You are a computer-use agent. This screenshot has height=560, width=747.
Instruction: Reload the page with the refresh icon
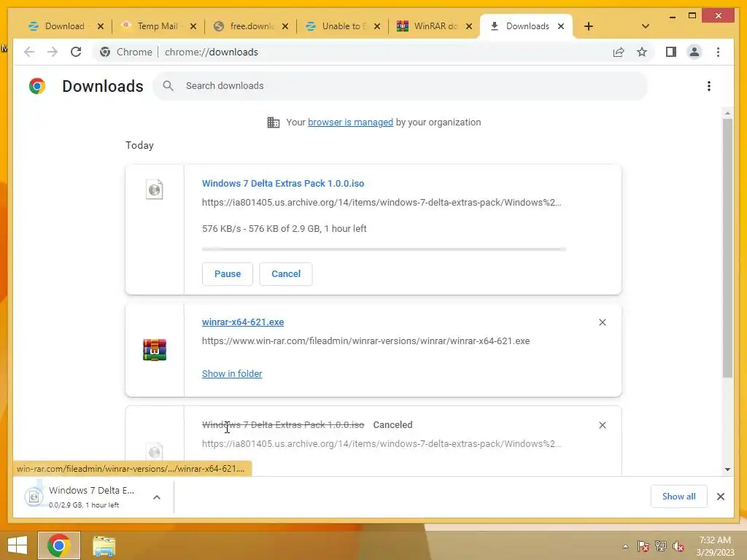pyautogui.click(x=76, y=52)
